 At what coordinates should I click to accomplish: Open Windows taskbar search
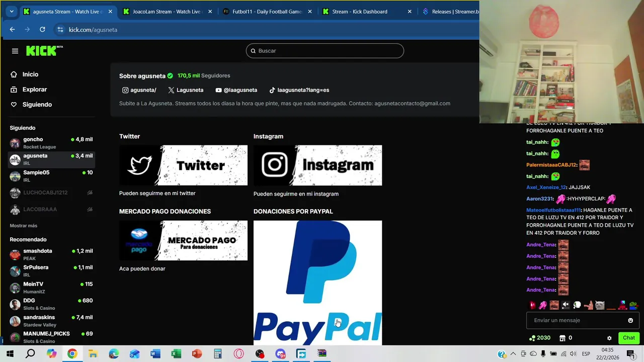(x=30, y=354)
